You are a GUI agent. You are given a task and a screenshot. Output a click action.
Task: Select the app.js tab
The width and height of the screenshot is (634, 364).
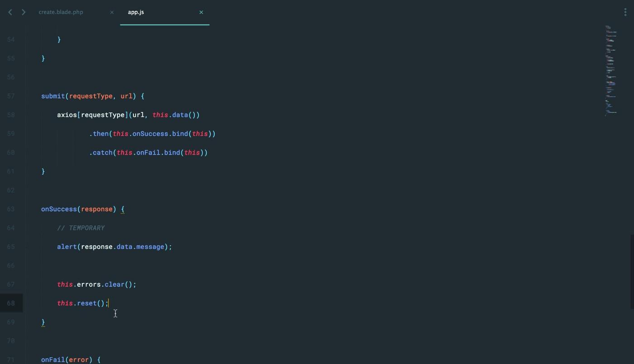point(136,12)
